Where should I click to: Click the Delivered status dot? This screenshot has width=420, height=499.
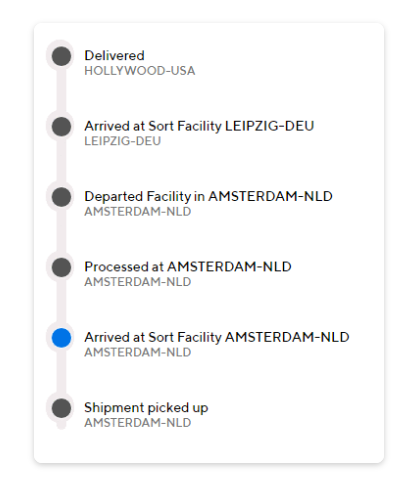[61, 56]
